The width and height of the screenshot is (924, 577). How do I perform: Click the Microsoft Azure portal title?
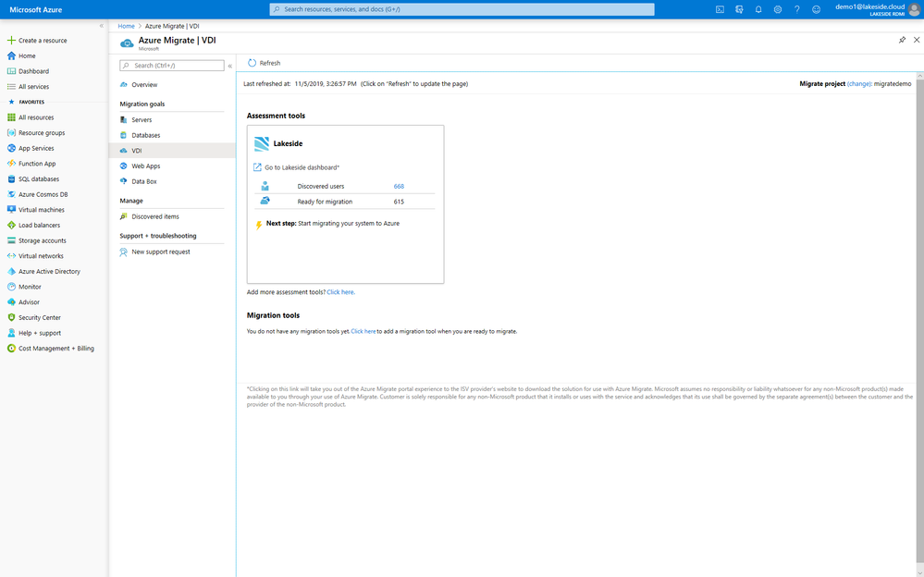point(36,9)
